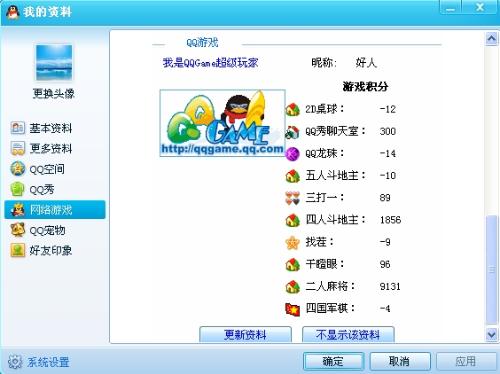Open QQ宠物 section
Screen dimensions: 500x374
pyautogui.click(x=38, y=230)
